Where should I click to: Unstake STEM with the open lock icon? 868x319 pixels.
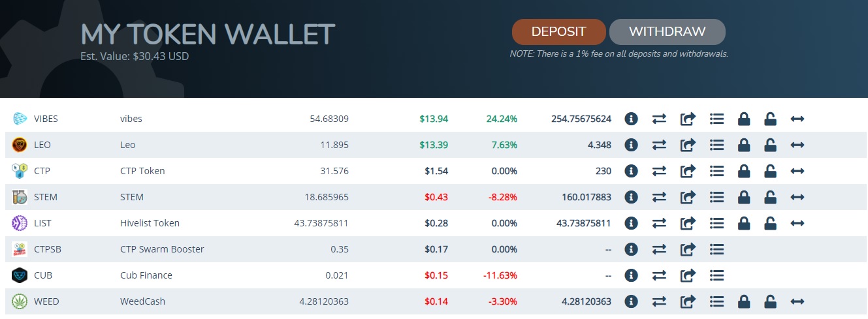click(771, 197)
